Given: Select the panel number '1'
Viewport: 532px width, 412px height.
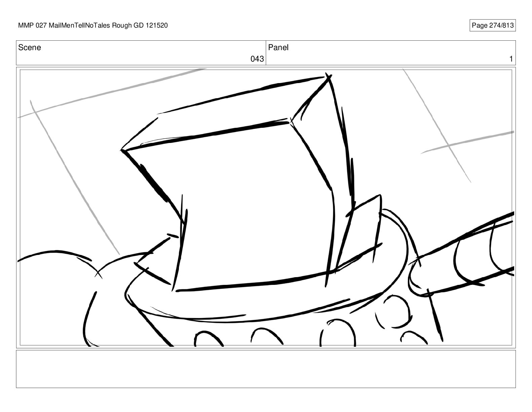Looking at the screenshot, I should pos(511,59).
